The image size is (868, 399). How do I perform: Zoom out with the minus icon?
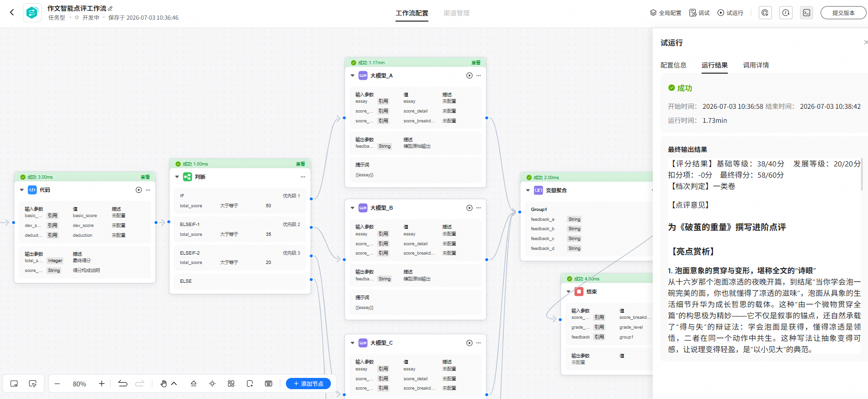[x=57, y=384]
